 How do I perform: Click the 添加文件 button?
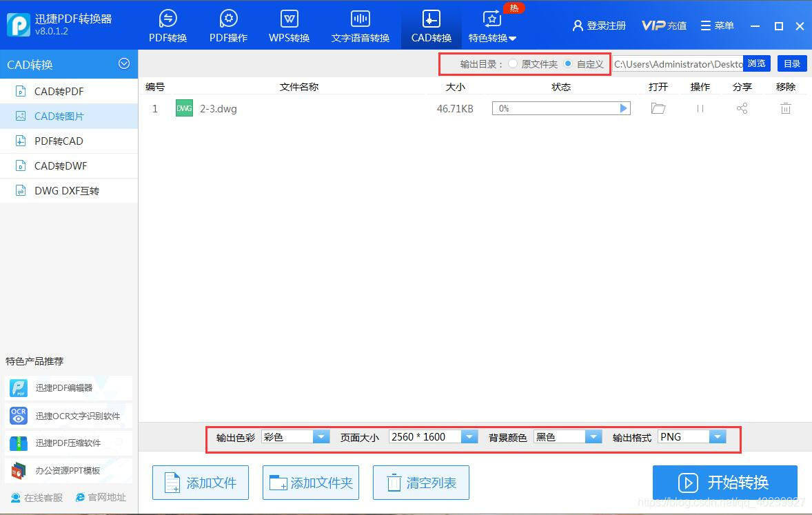[x=201, y=483]
